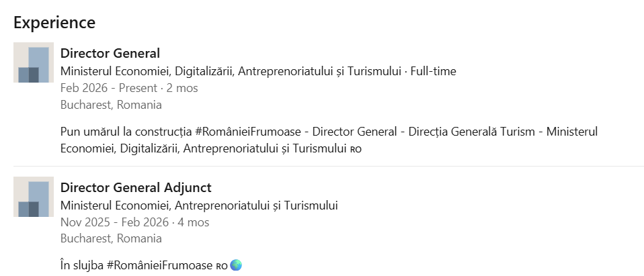This screenshot has height=276, width=644.
Task: Open the Director General Adjunct job title
Action: (136, 188)
